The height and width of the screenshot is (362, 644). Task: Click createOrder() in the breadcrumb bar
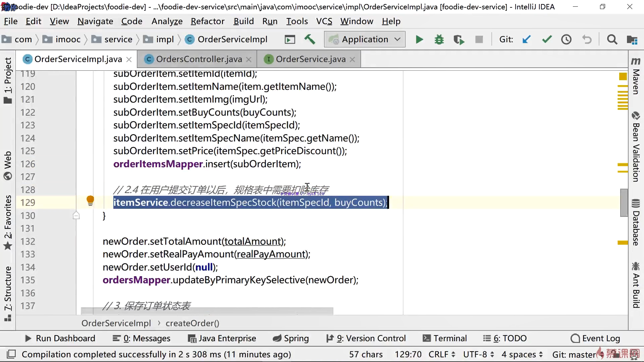pos(192,323)
